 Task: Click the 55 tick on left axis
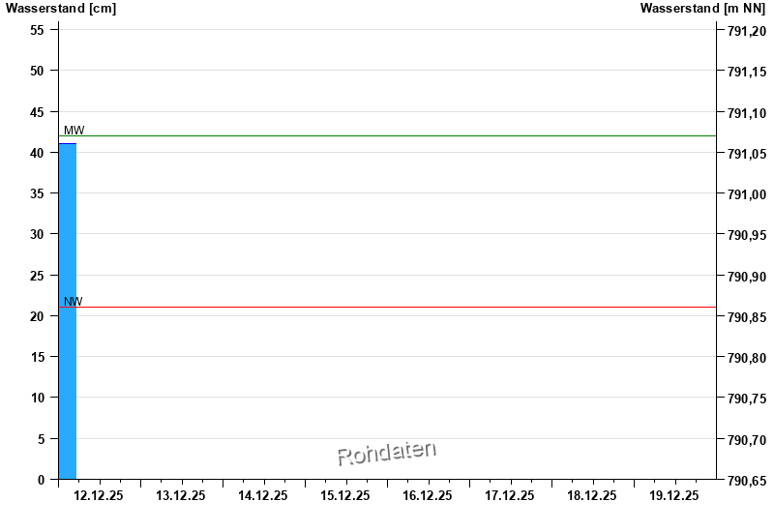tap(37, 30)
